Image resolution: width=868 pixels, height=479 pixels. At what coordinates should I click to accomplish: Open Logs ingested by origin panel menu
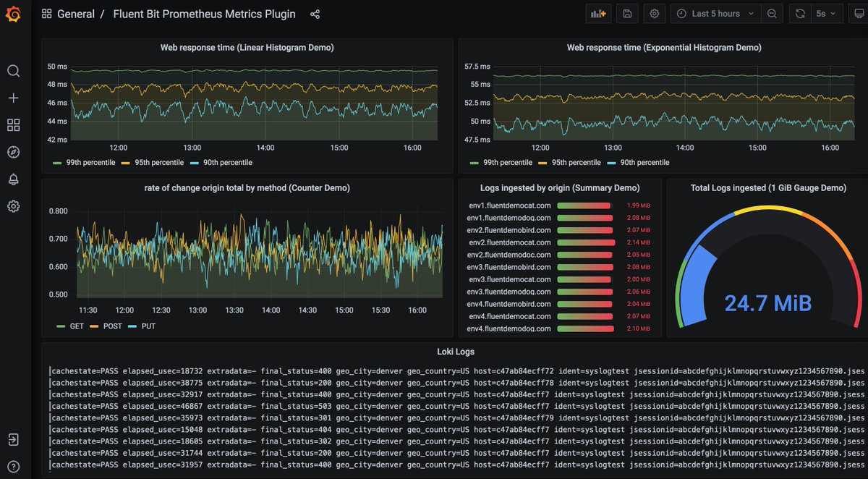560,188
